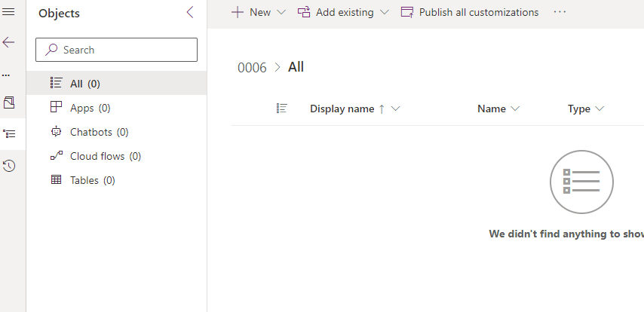Select Tables (0) in Objects list
The image size is (644, 312).
coord(92,180)
